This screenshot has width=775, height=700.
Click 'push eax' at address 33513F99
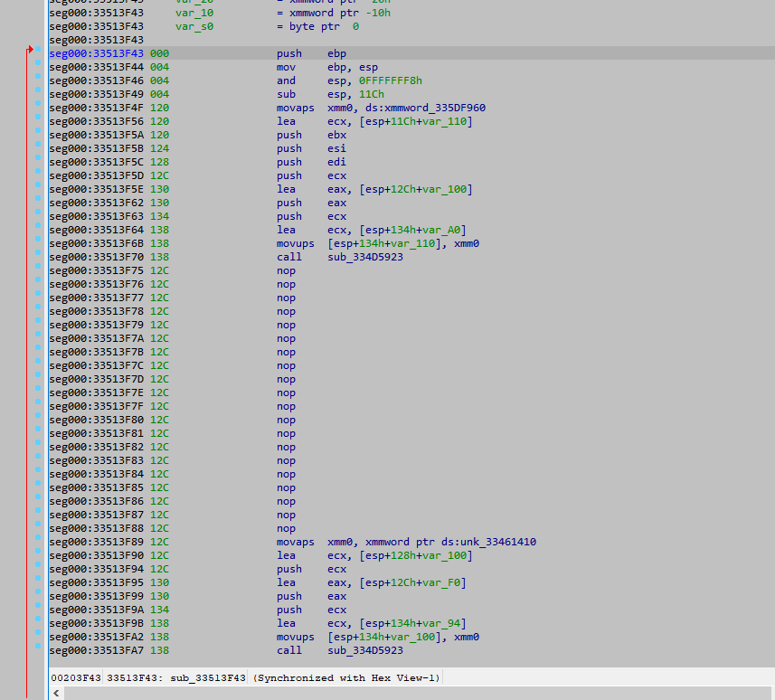(311, 596)
